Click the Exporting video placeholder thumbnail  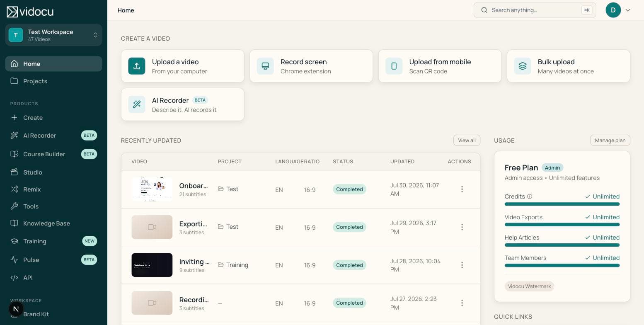(x=152, y=227)
